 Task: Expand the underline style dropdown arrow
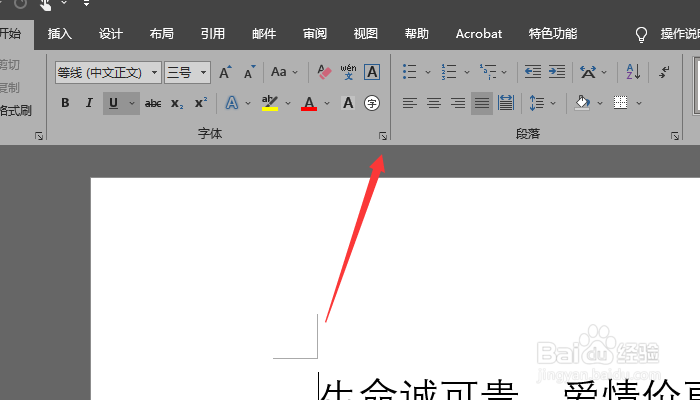(132, 103)
